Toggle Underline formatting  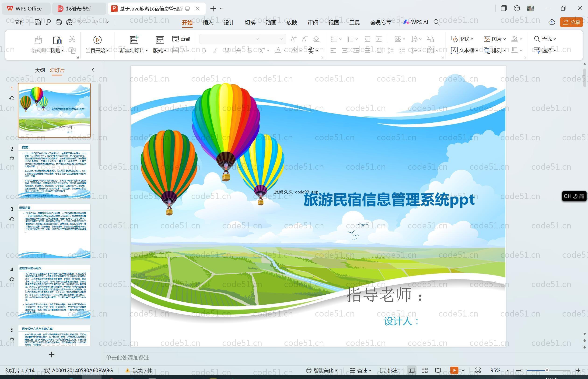pyautogui.click(x=227, y=50)
